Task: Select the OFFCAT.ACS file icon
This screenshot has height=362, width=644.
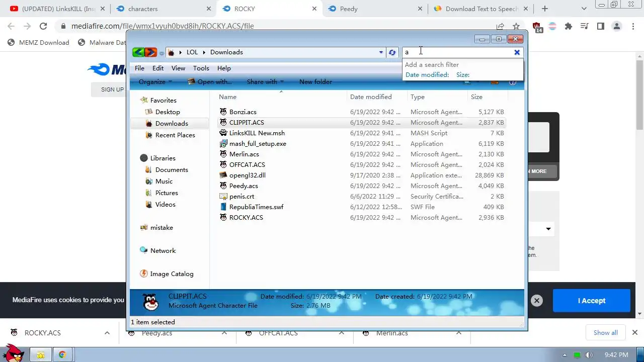Action: [223, 164]
